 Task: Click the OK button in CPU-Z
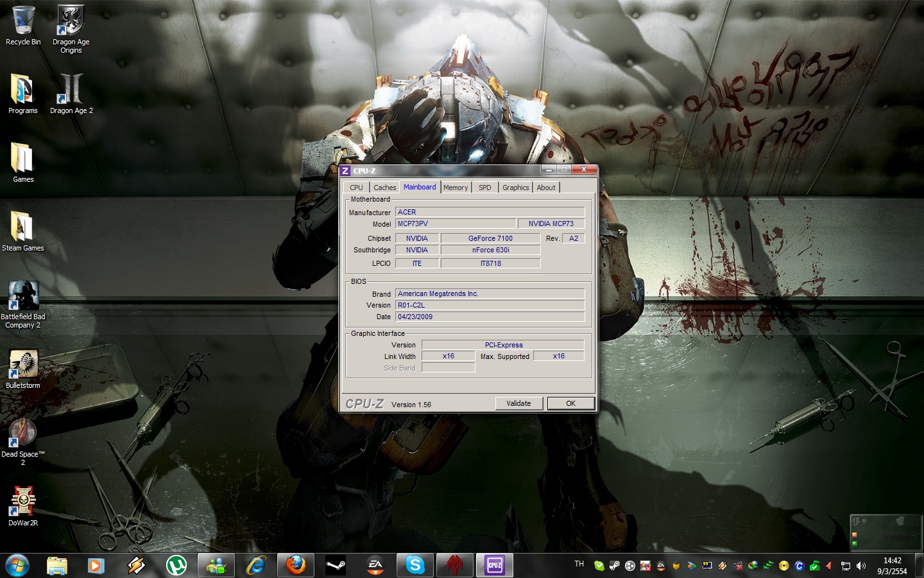point(570,403)
